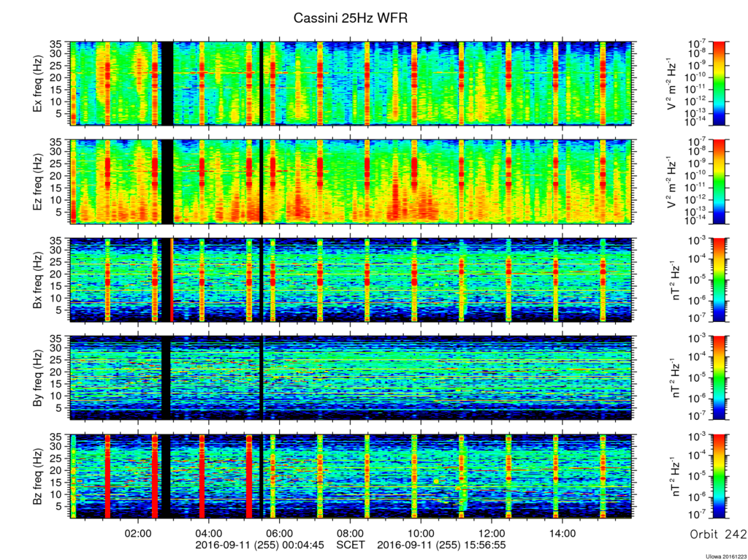Viewport: 748px width, 560px height.
Task: Click the 35 tick on the Ex frequency axis
Action: [57, 45]
